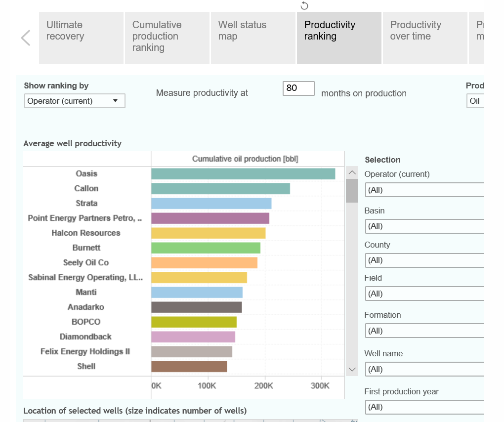Select the Anadarko productivity bar
Image resolution: width=504 pixels, height=422 pixels.
point(197,307)
